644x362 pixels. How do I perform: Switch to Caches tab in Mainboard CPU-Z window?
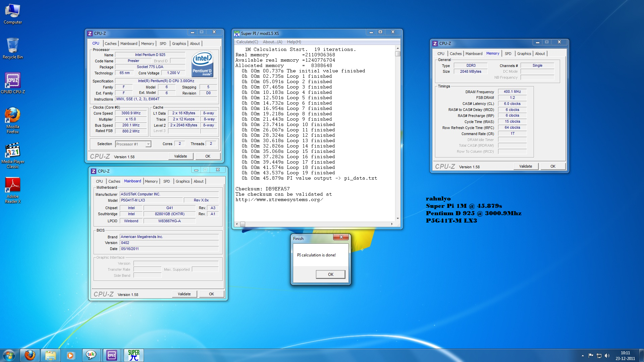click(x=114, y=181)
